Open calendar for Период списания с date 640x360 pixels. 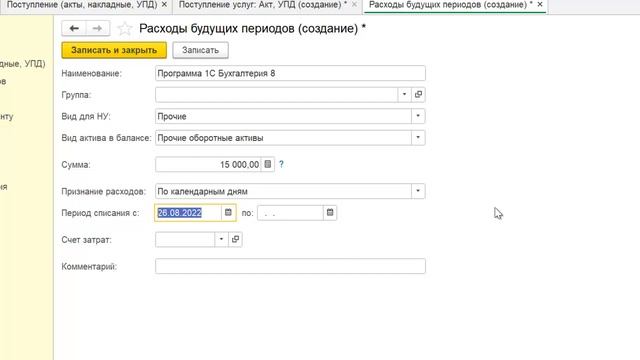tap(228, 213)
